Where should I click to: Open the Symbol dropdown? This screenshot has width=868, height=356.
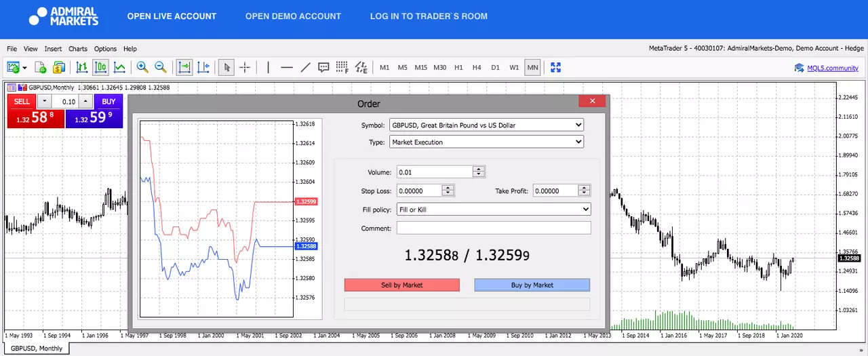coord(486,125)
